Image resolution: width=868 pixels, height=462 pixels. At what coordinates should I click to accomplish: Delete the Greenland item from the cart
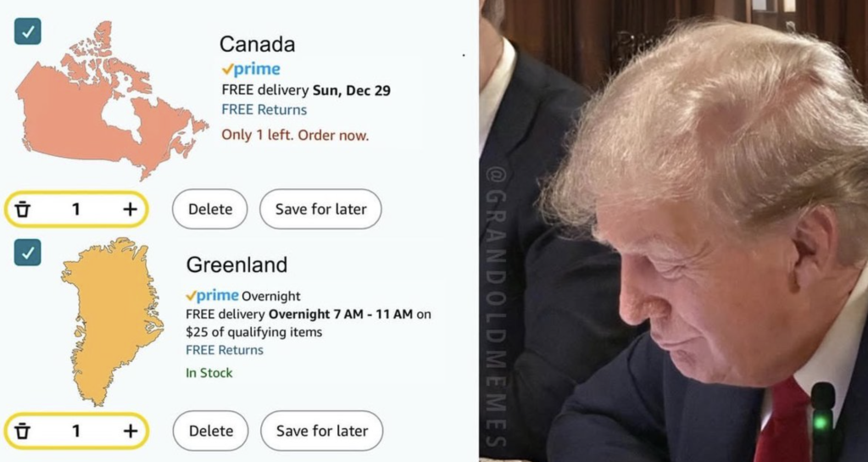[210, 431]
